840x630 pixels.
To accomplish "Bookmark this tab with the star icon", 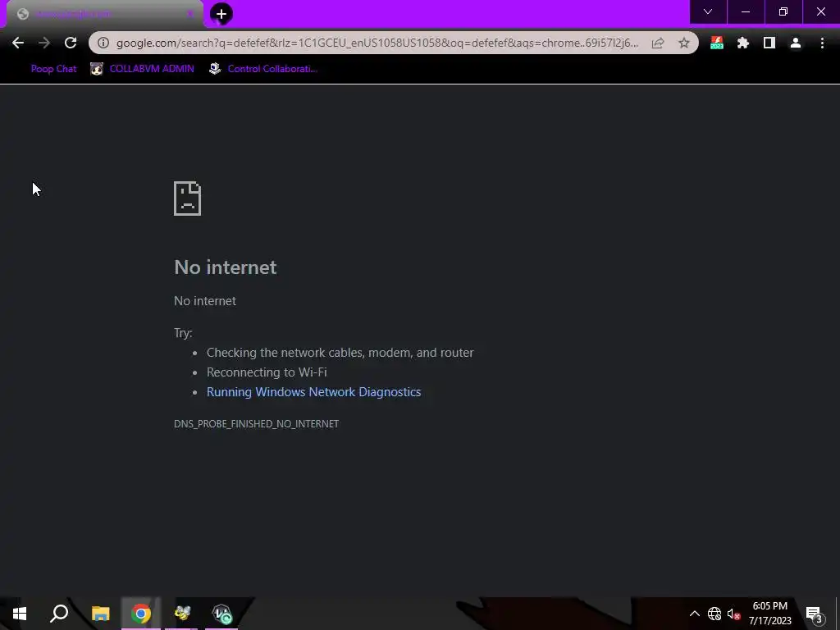I will [684, 43].
